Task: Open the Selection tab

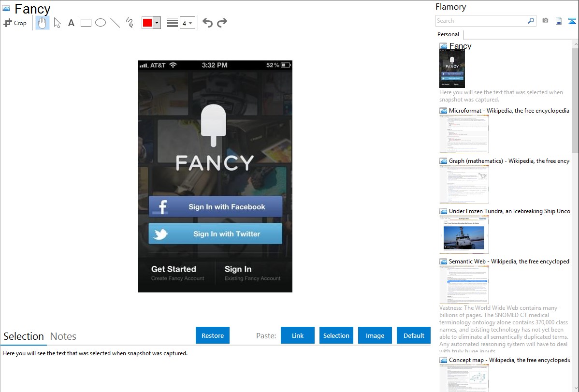Action: click(24, 336)
